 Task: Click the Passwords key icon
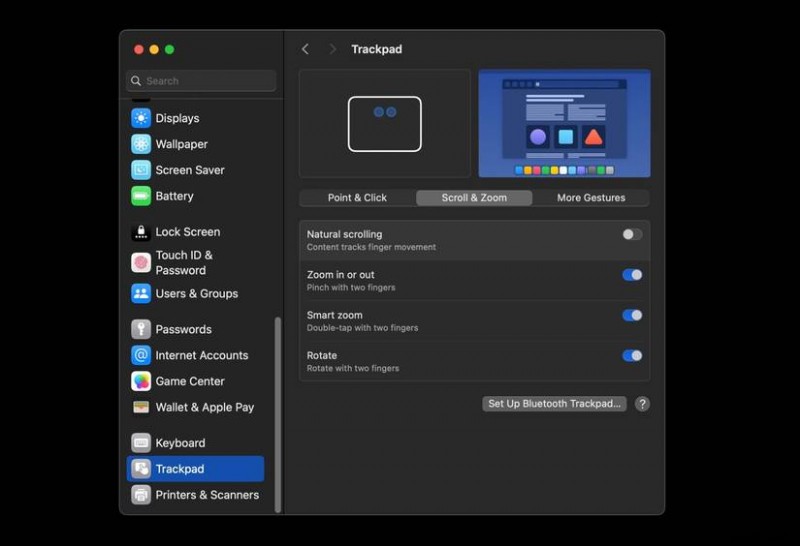pyautogui.click(x=141, y=329)
